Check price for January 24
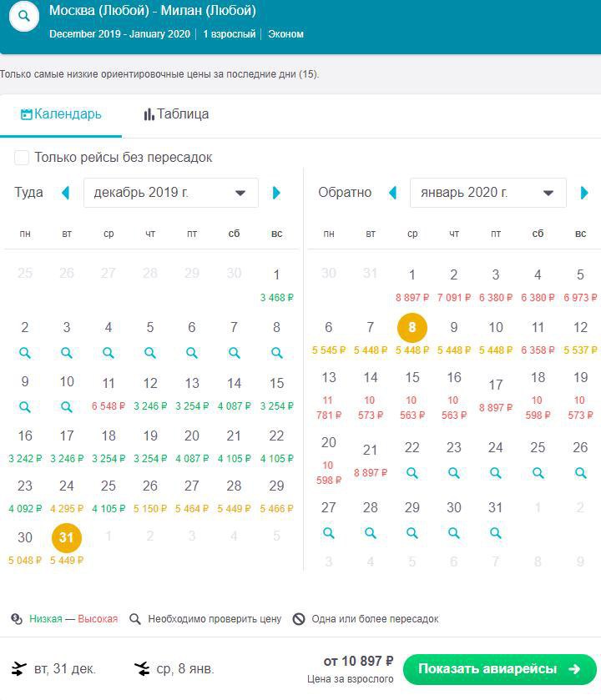Viewport: 601px width, 700px height. pos(496,473)
